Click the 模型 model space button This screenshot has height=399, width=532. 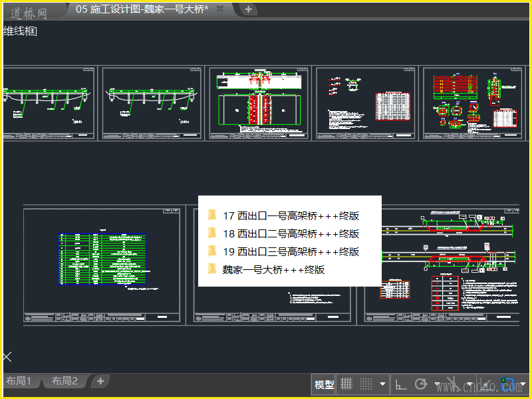[325, 384]
